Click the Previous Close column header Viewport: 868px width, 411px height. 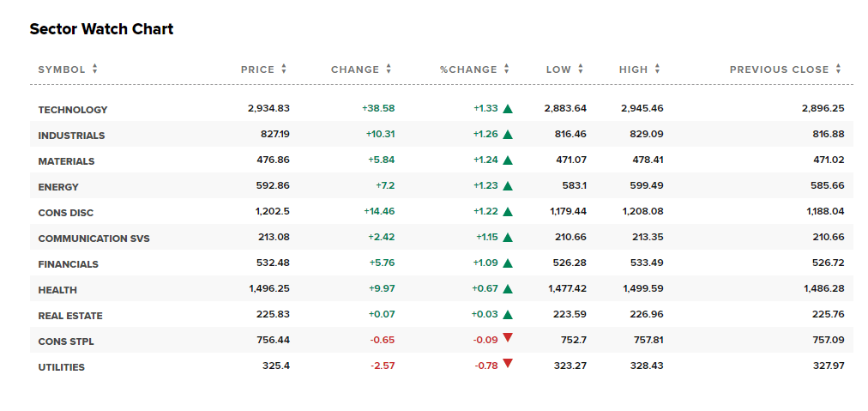coord(779,70)
